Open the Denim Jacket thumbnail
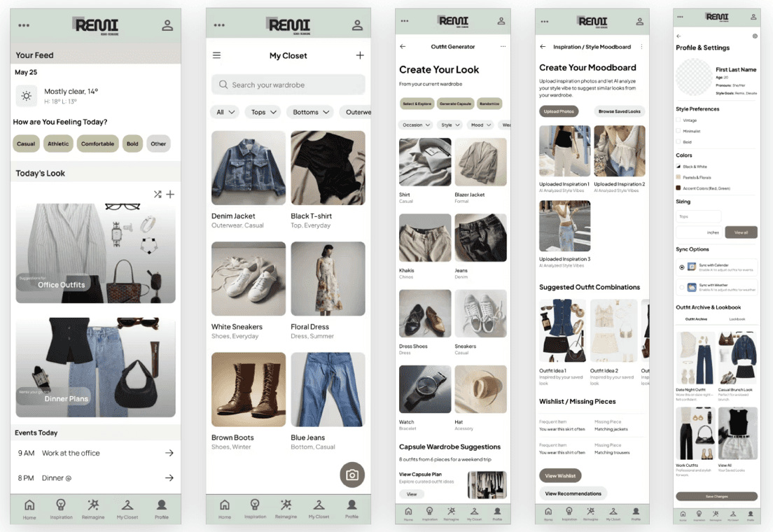The image size is (773, 532). coord(249,167)
